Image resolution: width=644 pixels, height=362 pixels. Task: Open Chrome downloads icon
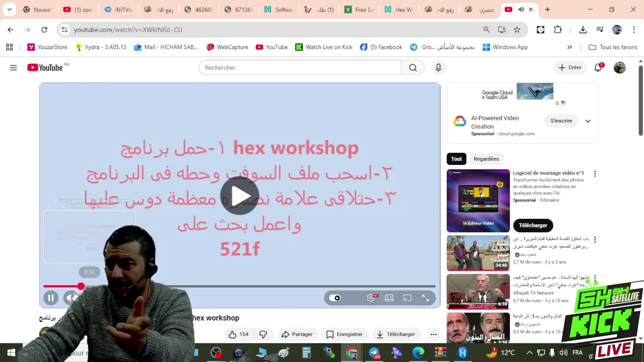click(x=583, y=30)
